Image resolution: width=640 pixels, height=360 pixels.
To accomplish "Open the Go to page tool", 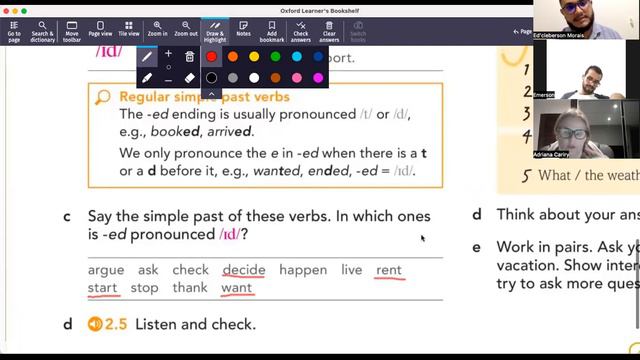I will [x=14, y=32].
